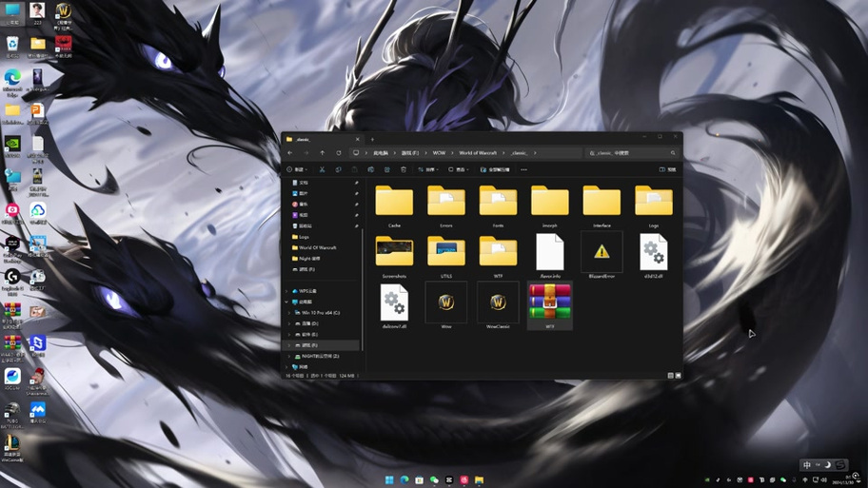
Task: Open the new tab plus button
Action: [x=372, y=140]
